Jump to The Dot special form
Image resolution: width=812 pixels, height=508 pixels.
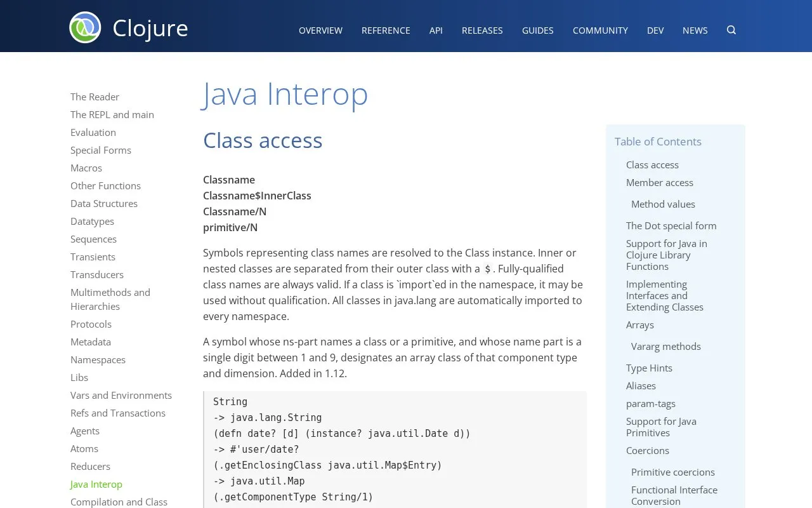(671, 225)
